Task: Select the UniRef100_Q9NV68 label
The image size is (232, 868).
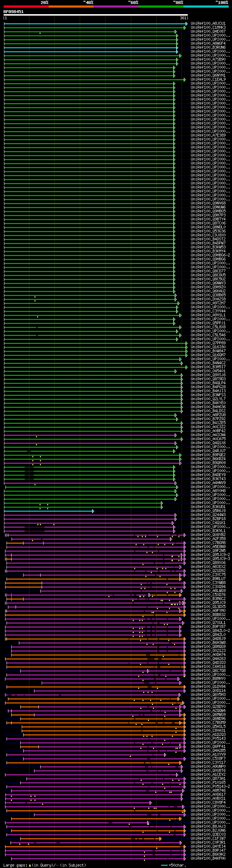Action: (x=208, y=203)
